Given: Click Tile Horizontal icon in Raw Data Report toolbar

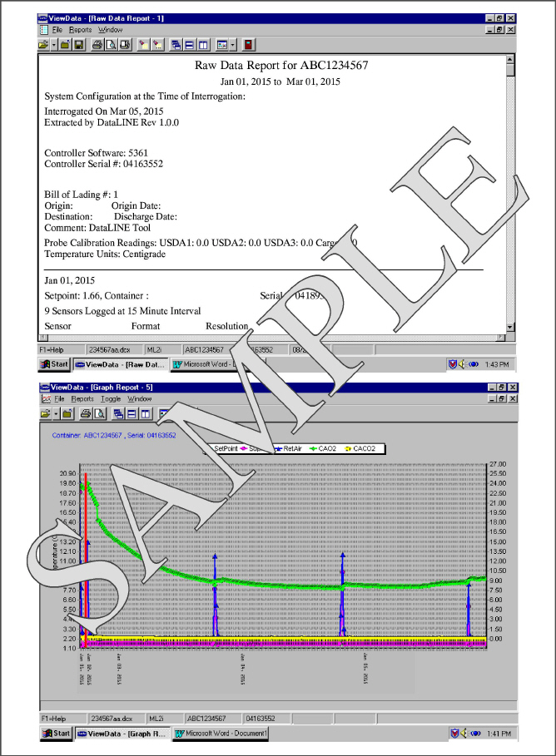Looking at the screenshot, I should [190, 45].
